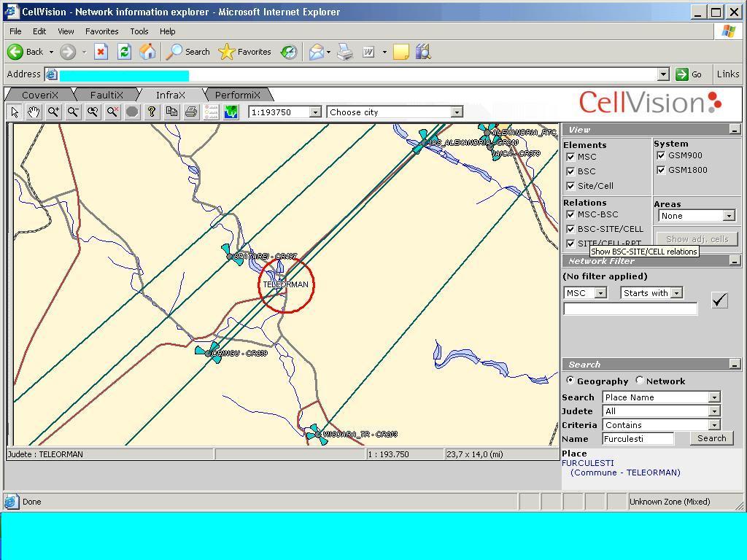Refresh the page in Internet Explorer
The height and width of the screenshot is (560, 747).
[x=124, y=52]
